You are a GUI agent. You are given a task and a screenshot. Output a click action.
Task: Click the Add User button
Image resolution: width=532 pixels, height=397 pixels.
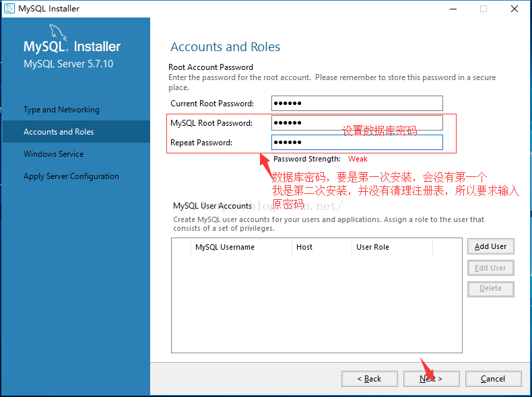point(491,246)
